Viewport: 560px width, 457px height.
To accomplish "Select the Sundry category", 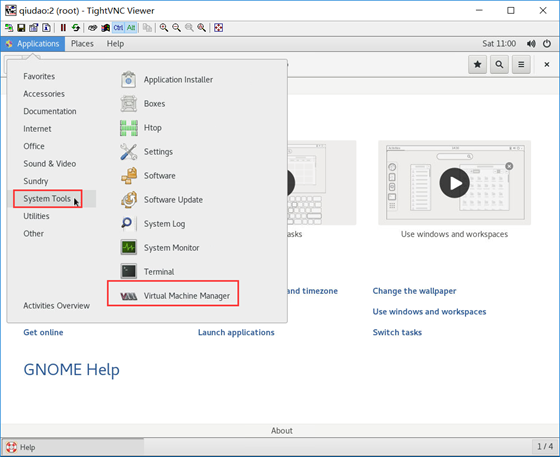I will [x=36, y=181].
